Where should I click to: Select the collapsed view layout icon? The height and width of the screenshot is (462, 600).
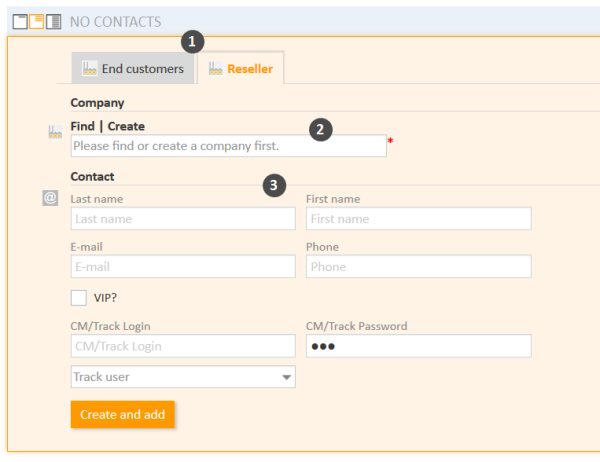point(20,21)
